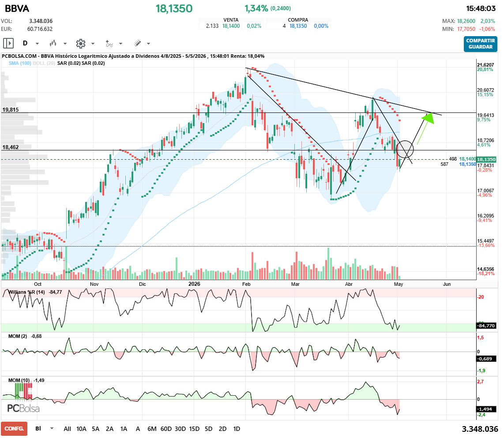This screenshot has width=504, height=438.
Task: Select the 10A time range
Action: pyautogui.click(x=81, y=429)
